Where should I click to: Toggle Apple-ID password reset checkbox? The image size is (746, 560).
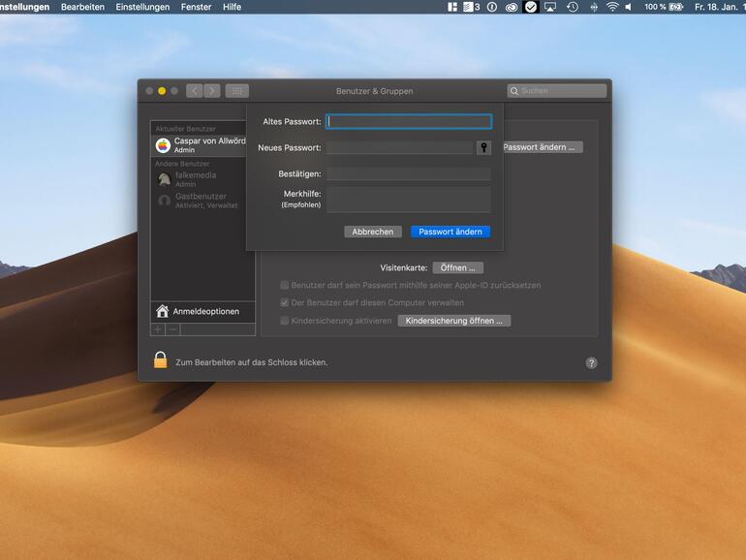coord(285,286)
